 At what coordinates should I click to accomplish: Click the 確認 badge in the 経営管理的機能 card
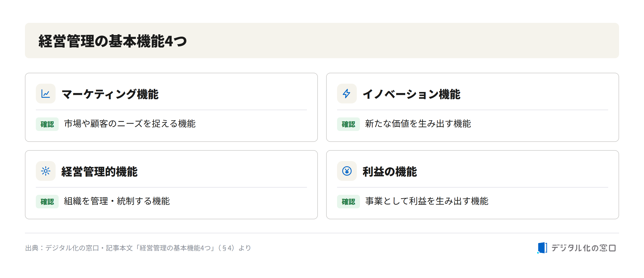point(47,202)
